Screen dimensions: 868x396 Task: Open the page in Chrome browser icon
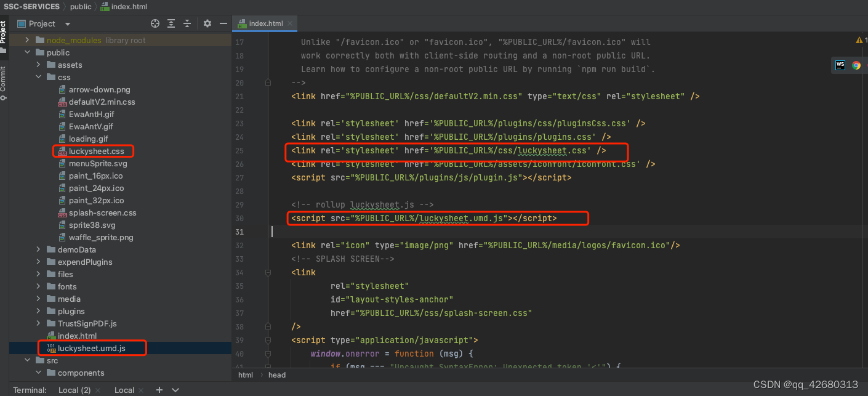coord(856,65)
